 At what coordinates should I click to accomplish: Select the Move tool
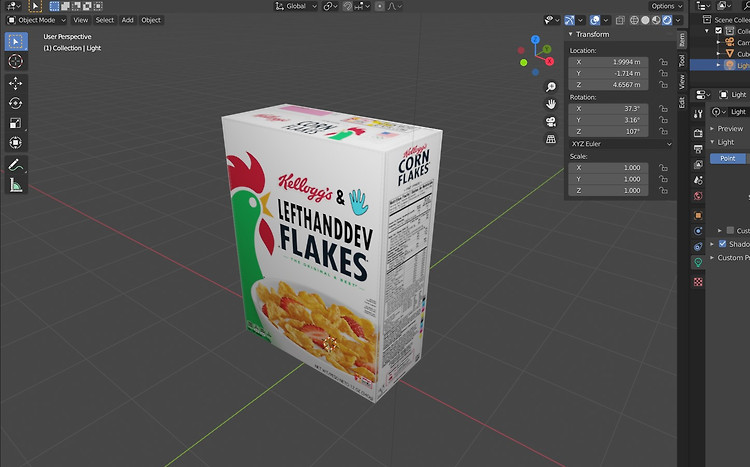click(16, 83)
